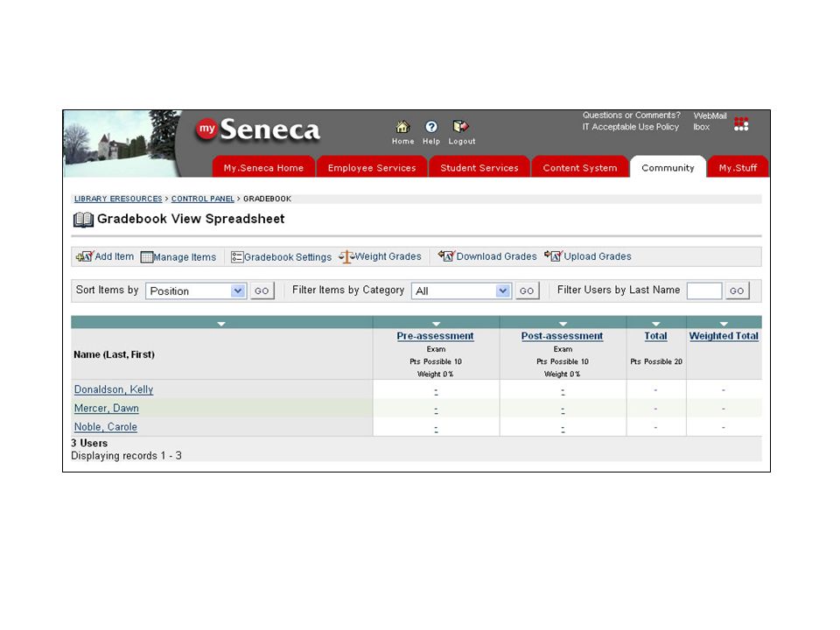Open the Post-assessment column link
Image resolution: width=840 pixels, height=630 pixels.
562,336
